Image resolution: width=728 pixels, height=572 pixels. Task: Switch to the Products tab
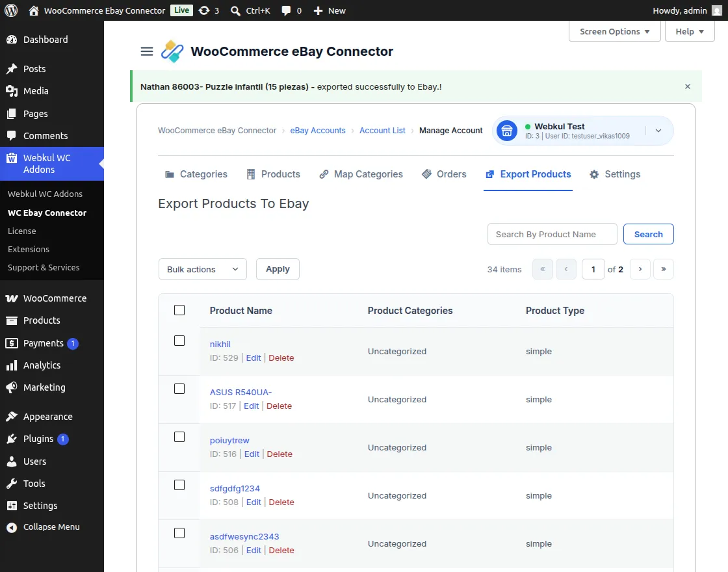point(274,174)
